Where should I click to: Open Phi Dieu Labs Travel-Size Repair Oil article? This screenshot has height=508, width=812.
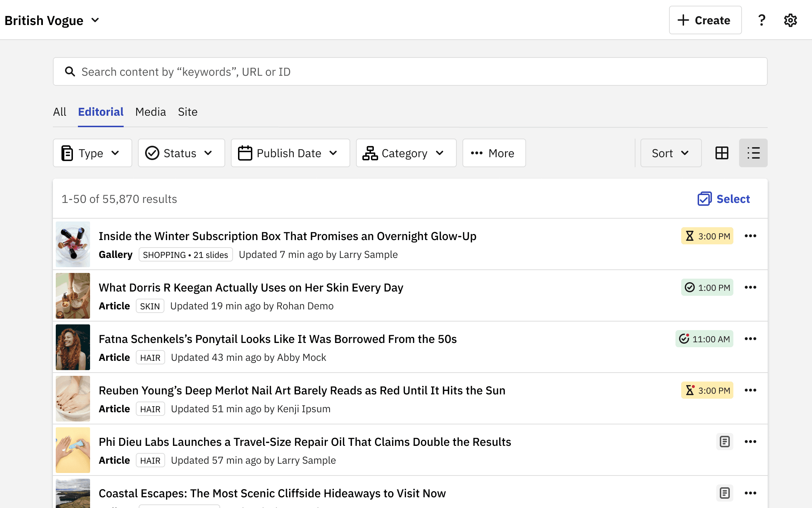tap(305, 442)
